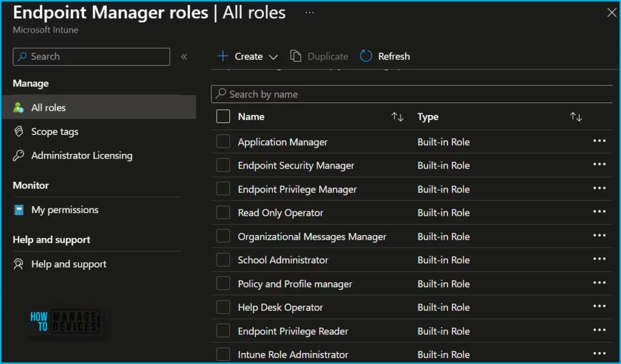621x364 pixels.
Task: Focus the sidebar Search field
Action: pos(92,56)
